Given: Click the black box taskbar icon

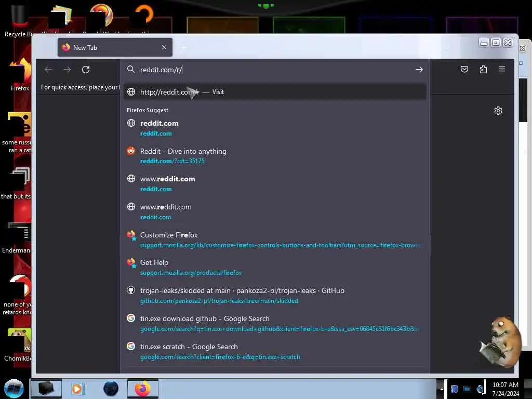Looking at the screenshot, I should click(46, 389).
